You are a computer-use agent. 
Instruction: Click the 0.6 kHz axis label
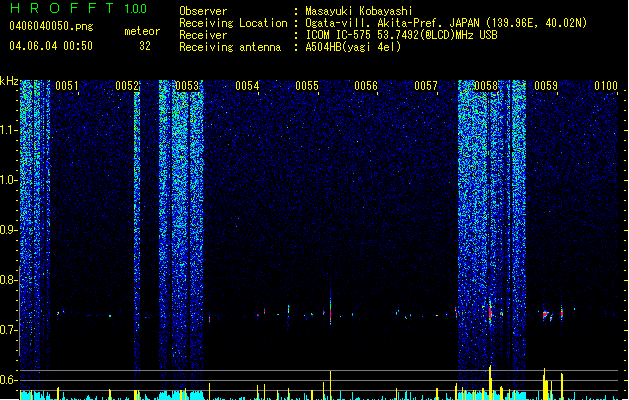pos(9,380)
